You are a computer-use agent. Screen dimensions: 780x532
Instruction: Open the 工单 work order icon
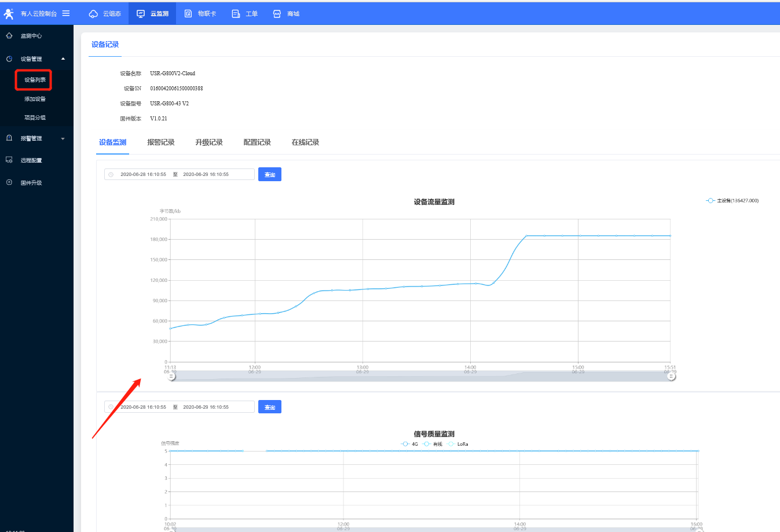point(236,14)
